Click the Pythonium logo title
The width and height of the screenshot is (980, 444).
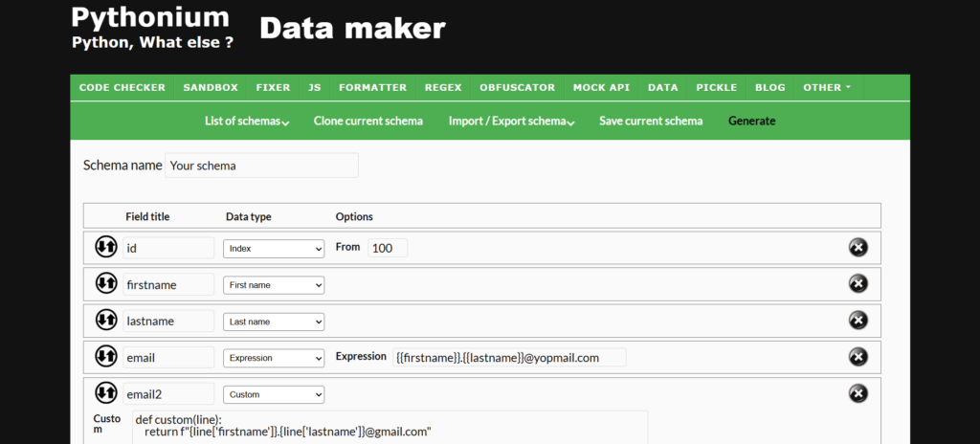click(150, 17)
